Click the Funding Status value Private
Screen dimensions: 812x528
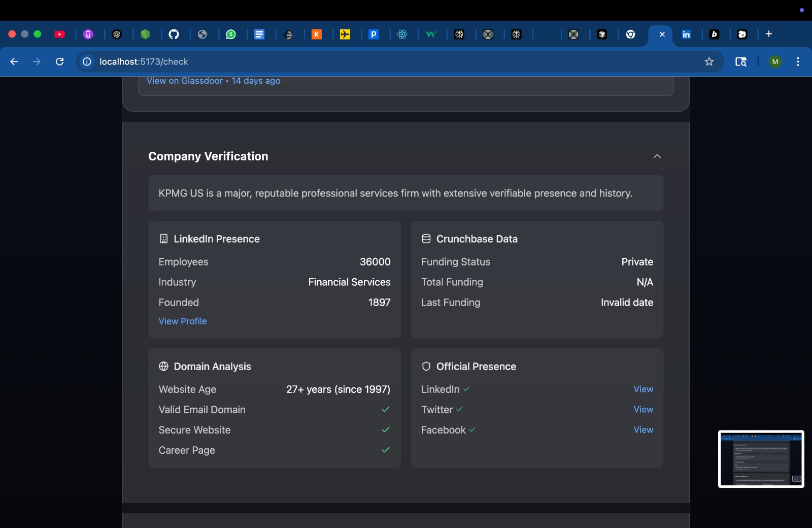pos(637,262)
